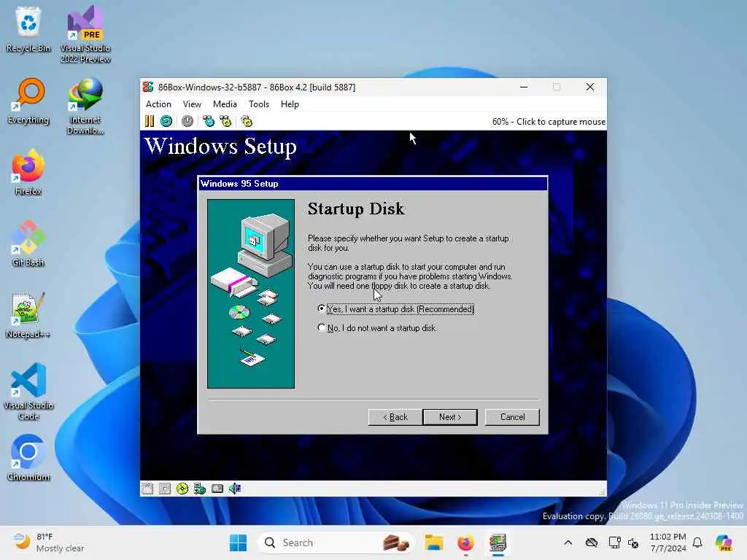This screenshot has height=560, width=747.
Task: Open the Chromium desktop shortcut
Action: tap(28, 458)
